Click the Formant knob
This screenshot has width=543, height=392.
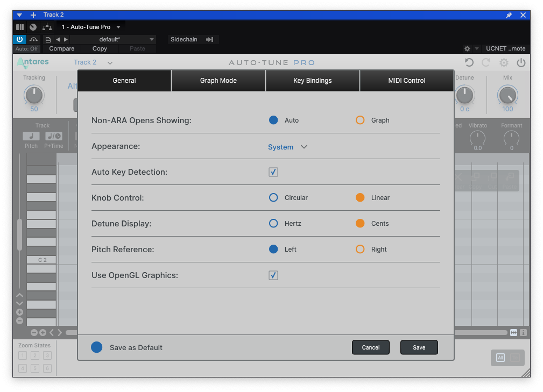point(511,138)
